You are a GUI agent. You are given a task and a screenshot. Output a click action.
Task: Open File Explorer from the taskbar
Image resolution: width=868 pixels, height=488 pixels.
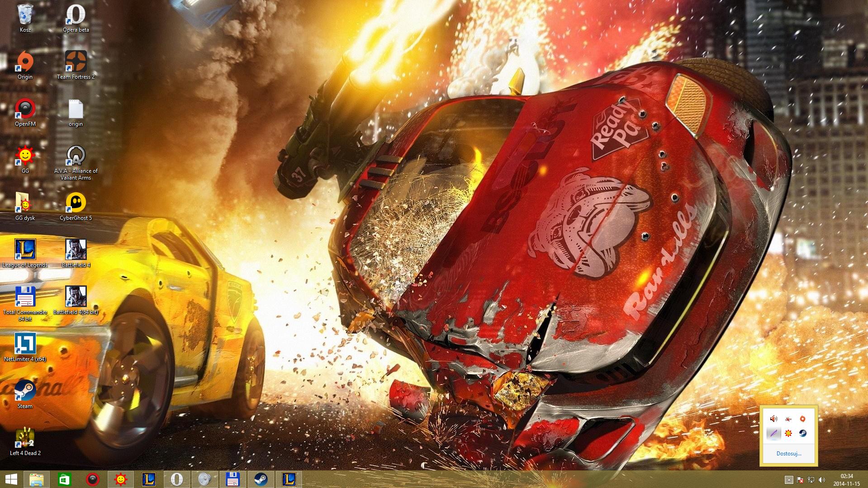pyautogui.click(x=37, y=479)
